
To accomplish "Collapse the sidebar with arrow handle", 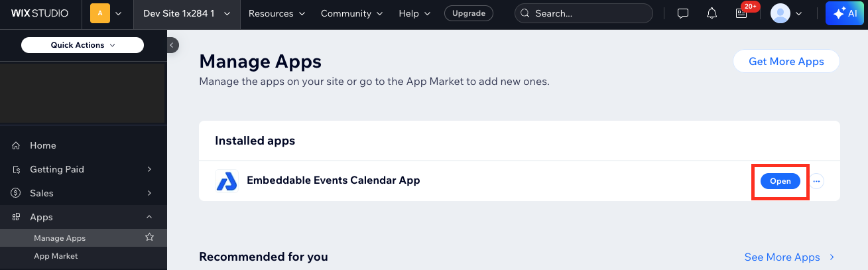I will [x=171, y=45].
